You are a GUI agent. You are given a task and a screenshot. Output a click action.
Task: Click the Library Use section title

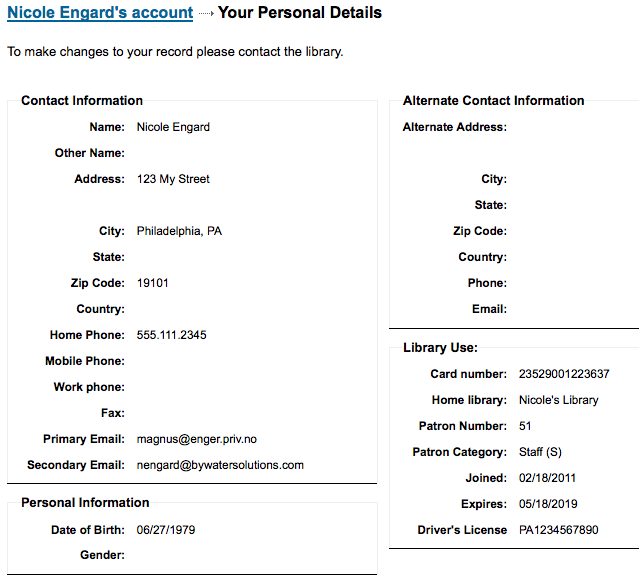point(440,348)
